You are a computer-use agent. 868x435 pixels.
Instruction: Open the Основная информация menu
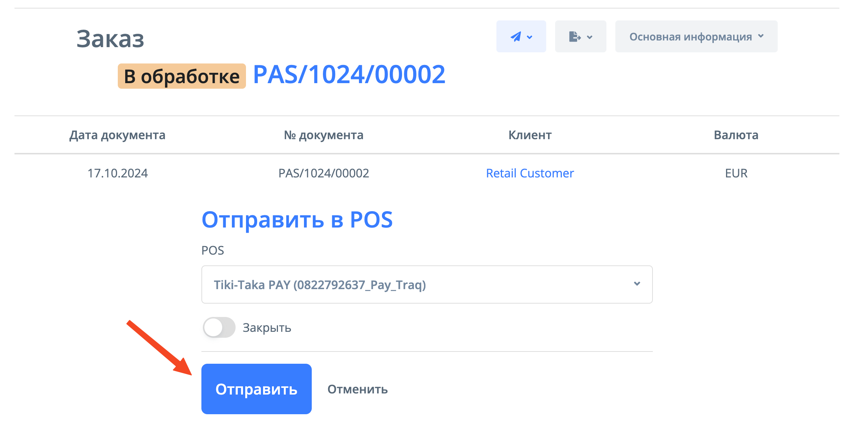tap(690, 37)
